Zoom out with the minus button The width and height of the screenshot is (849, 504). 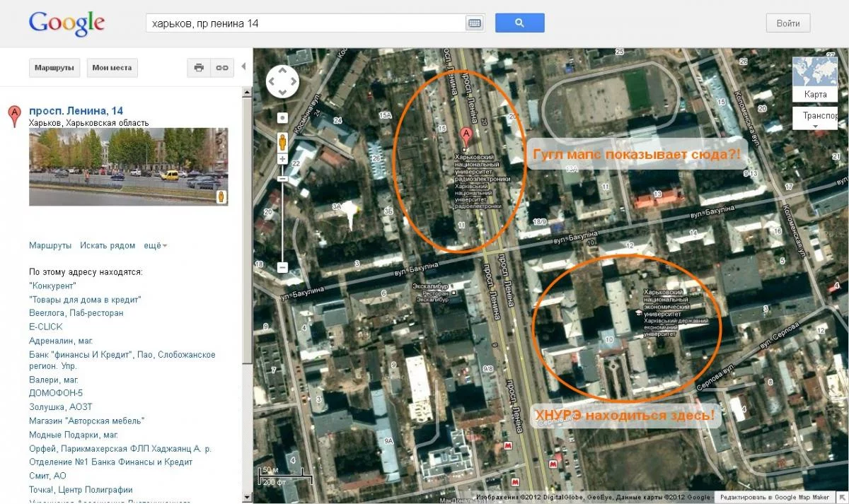tap(282, 268)
